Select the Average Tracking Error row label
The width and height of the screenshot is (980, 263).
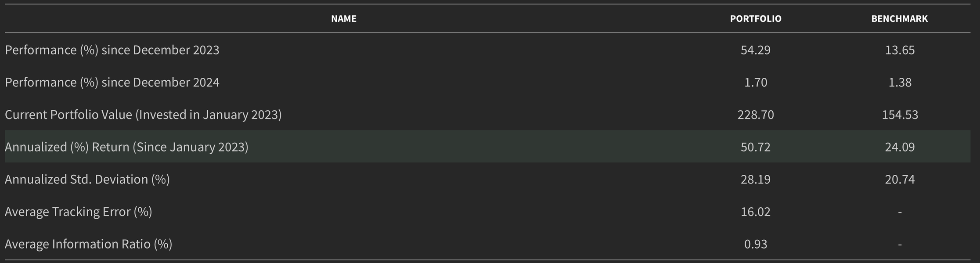[78, 212]
